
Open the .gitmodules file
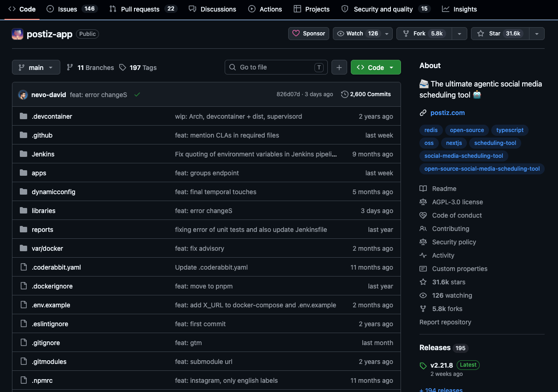click(x=49, y=362)
